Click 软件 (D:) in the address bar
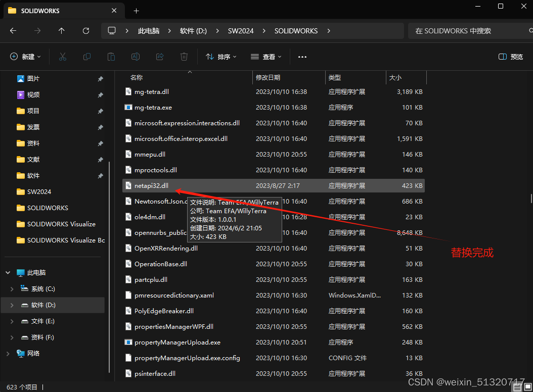 tap(193, 31)
